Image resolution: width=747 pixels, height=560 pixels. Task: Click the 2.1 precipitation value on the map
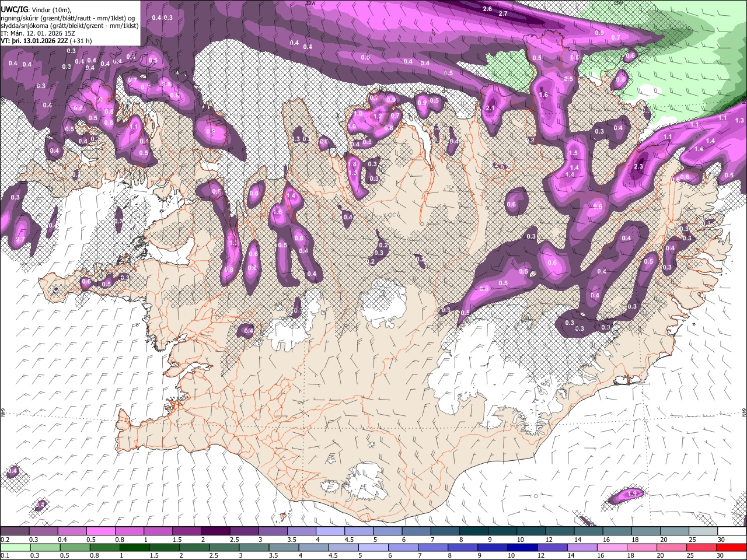(490, 108)
